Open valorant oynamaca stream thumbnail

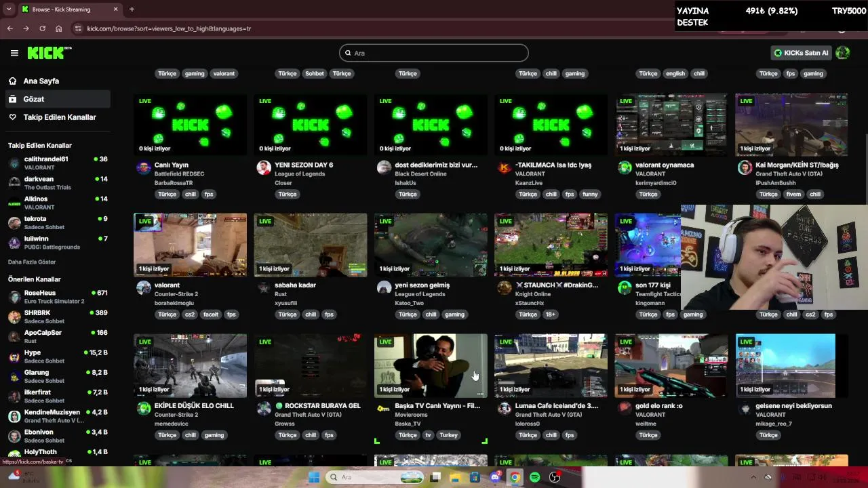pyautogui.click(x=671, y=125)
